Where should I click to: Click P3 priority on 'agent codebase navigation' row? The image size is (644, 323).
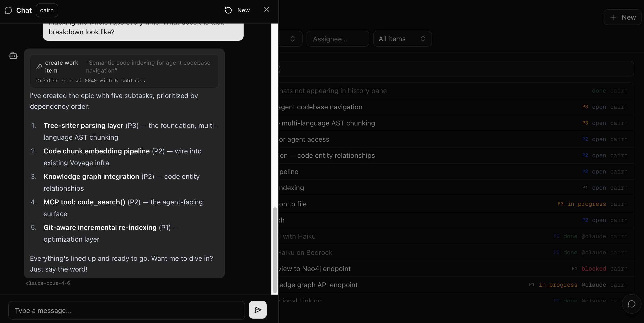(585, 107)
